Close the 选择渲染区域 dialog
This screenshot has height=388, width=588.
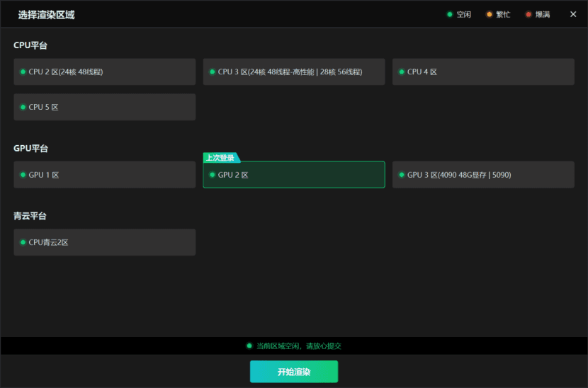[x=573, y=14]
